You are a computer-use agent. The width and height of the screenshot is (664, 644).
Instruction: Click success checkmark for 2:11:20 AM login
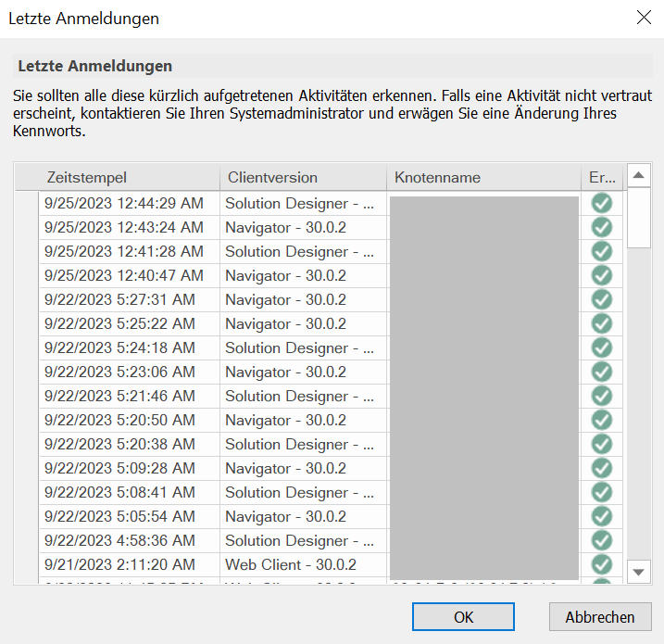tap(602, 564)
